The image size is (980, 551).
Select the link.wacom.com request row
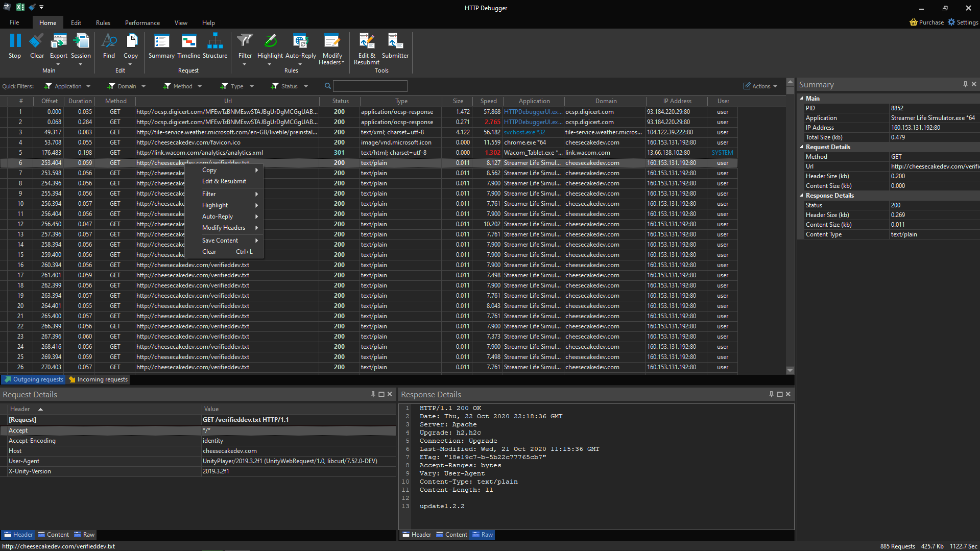pyautogui.click(x=369, y=153)
